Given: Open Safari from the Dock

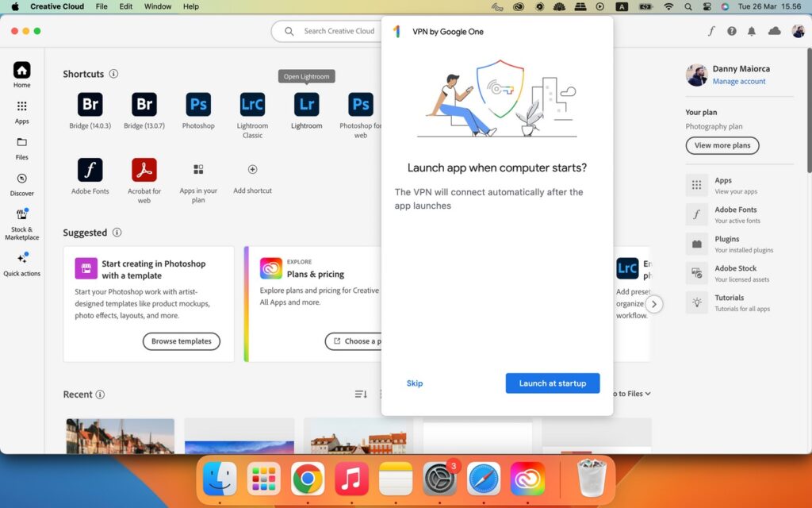Looking at the screenshot, I should pyautogui.click(x=484, y=479).
